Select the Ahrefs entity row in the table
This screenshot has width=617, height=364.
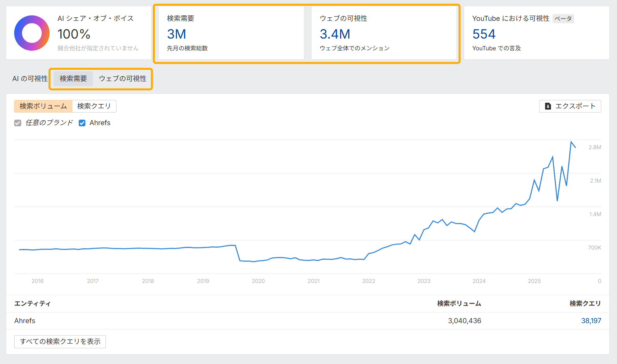point(25,321)
